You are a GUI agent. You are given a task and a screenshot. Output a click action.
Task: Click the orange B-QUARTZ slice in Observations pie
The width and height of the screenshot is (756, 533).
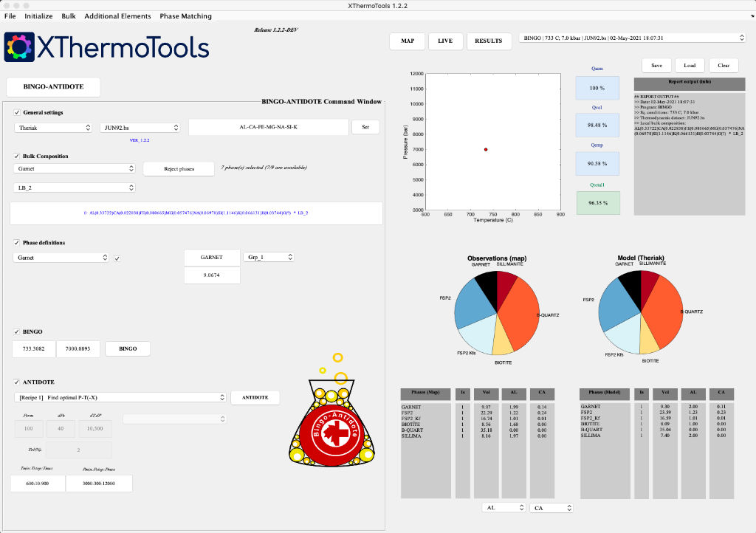click(520, 313)
